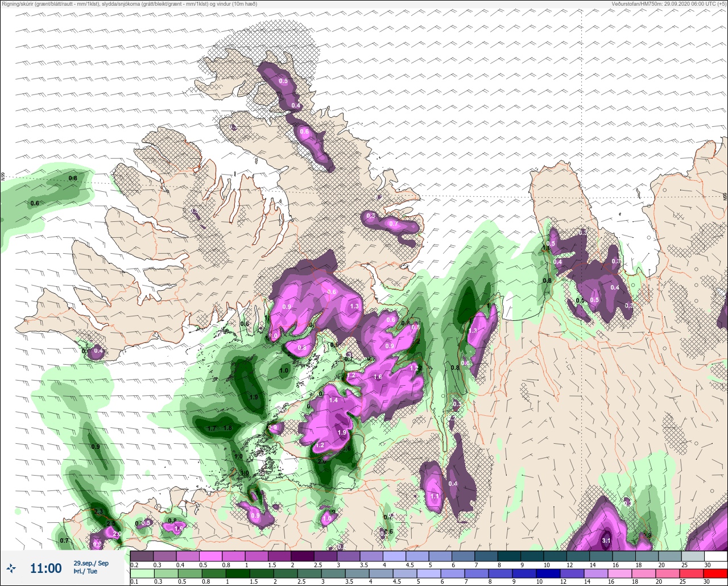Select the 11:00 forecast time label
This screenshot has height=586, width=728.
45,568
